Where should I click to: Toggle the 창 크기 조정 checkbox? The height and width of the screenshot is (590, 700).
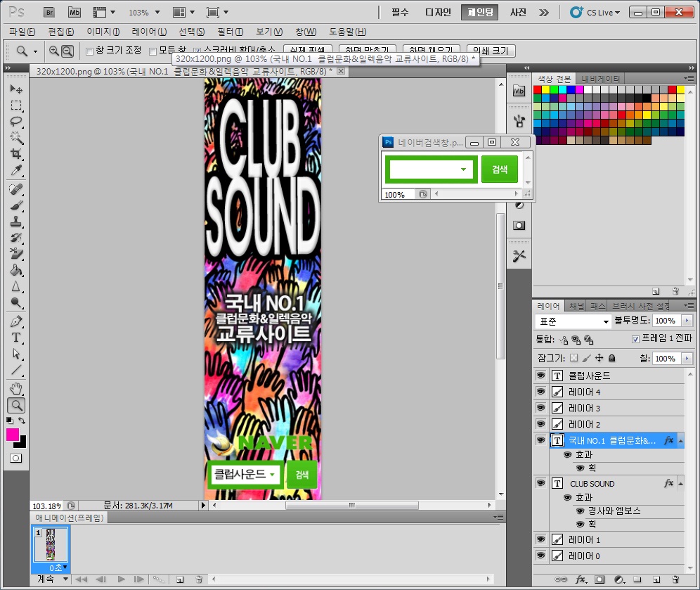(x=89, y=51)
